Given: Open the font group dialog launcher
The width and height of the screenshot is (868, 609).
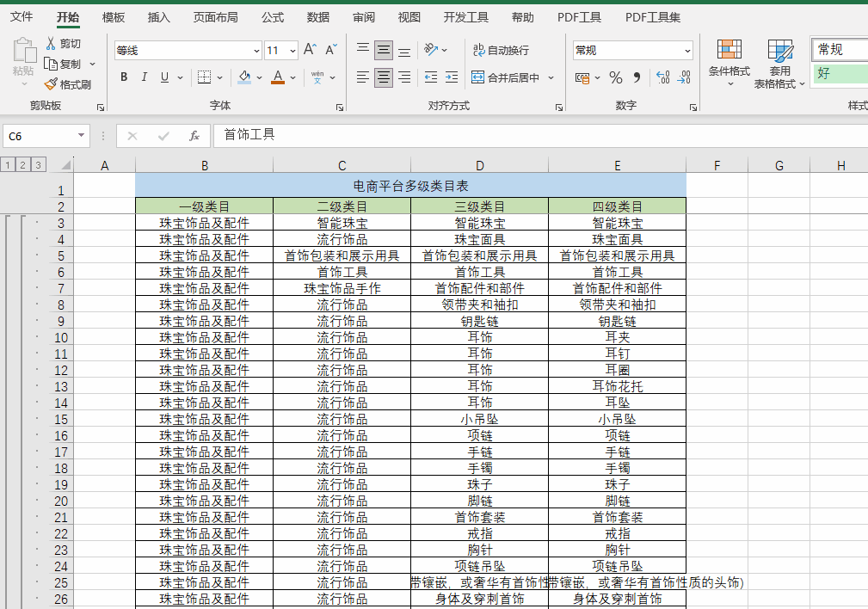Looking at the screenshot, I should click(339, 108).
